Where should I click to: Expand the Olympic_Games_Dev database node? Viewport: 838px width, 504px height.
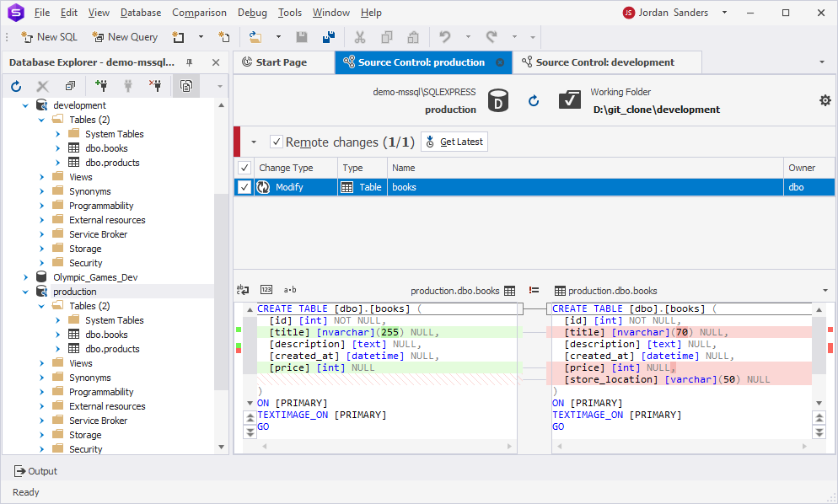25,277
